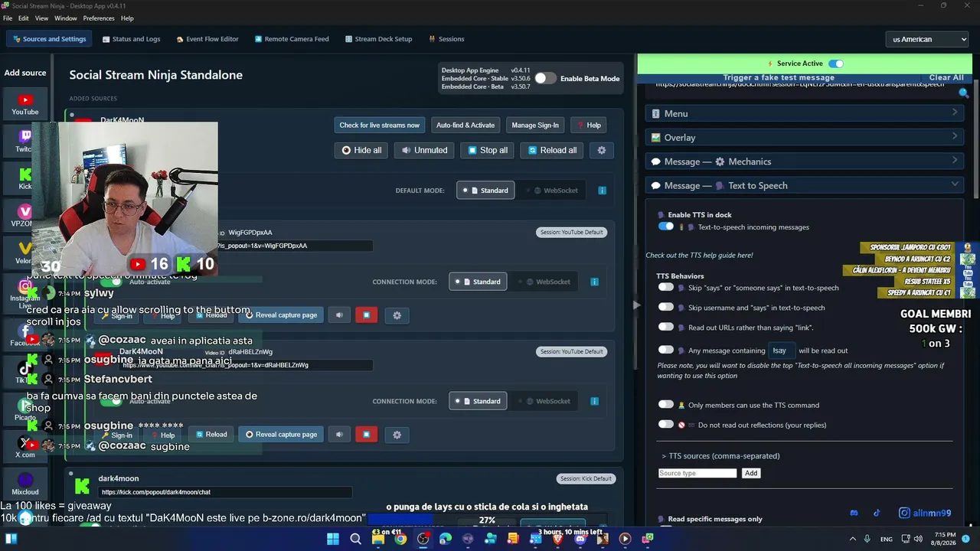Open Windows taskbar Search

click(355, 539)
